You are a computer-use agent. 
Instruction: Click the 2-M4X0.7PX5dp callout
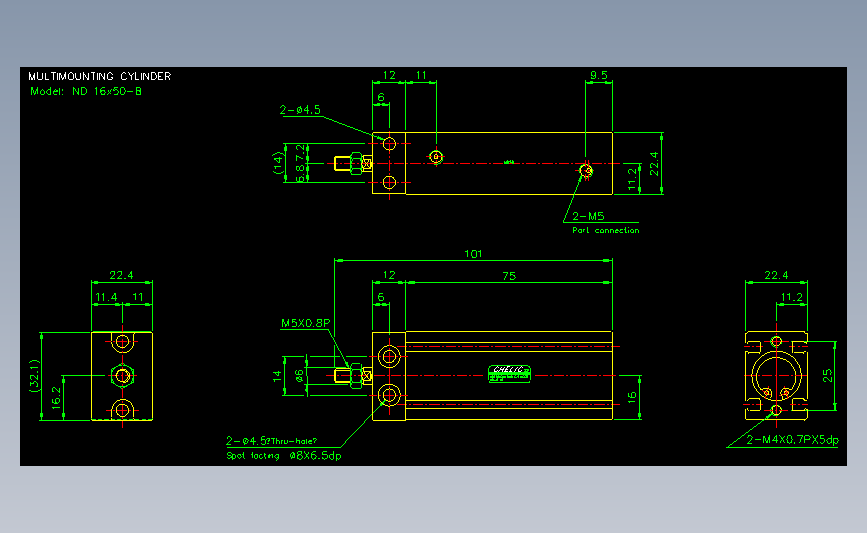(x=792, y=440)
